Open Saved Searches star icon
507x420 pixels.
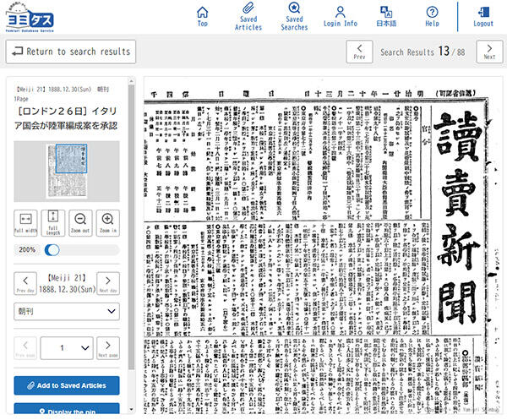(294, 17)
